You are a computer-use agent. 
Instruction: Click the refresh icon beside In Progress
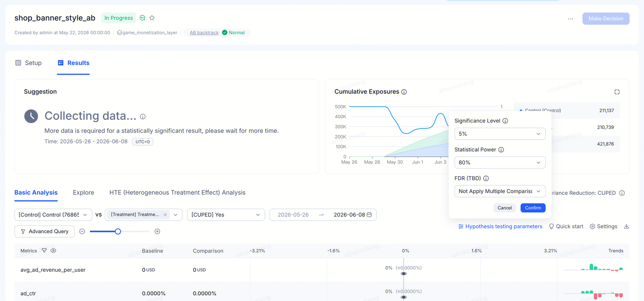(x=143, y=18)
